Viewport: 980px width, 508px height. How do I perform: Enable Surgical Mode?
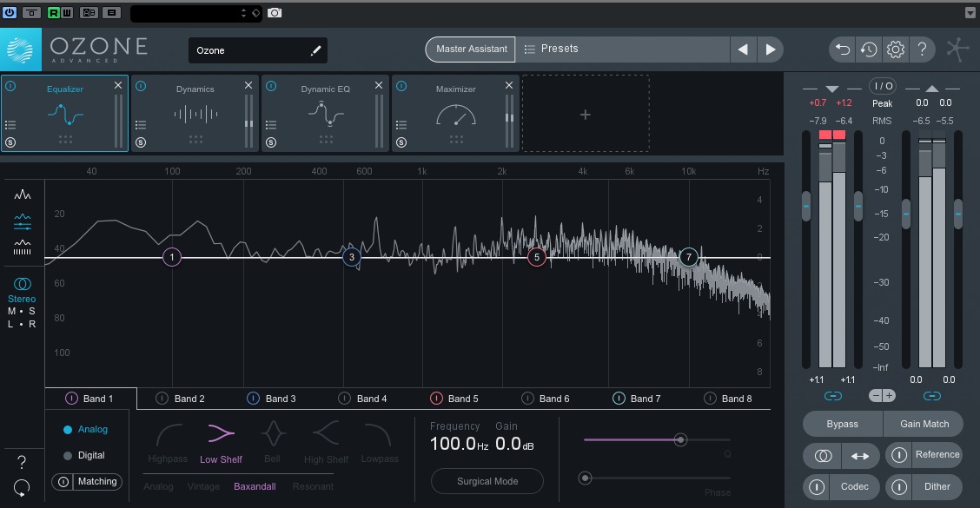tap(487, 481)
